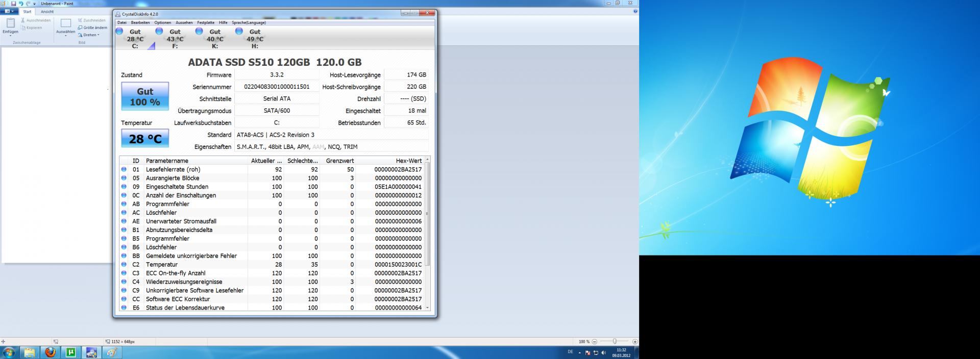Click the Host-Schreibvorgänge value 220 GB

click(406, 87)
